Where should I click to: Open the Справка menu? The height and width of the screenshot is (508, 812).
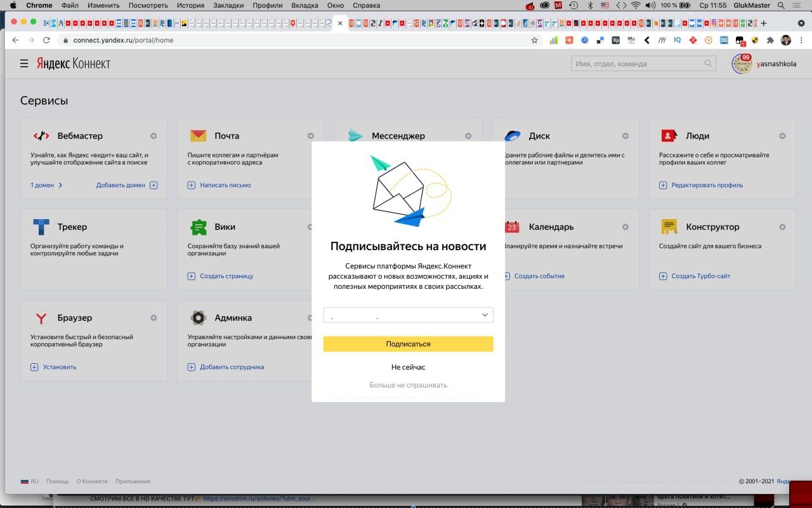point(366,5)
